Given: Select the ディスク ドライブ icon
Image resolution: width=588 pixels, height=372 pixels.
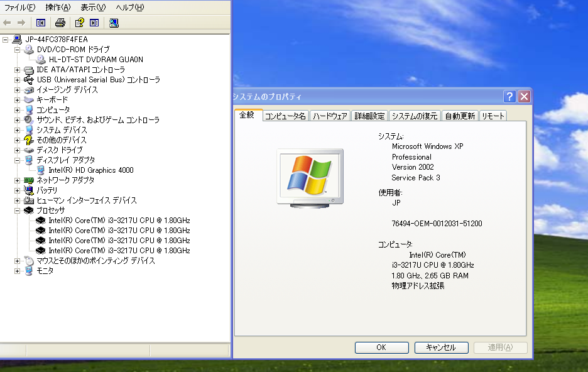Looking at the screenshot, I should tap(29, 150).
